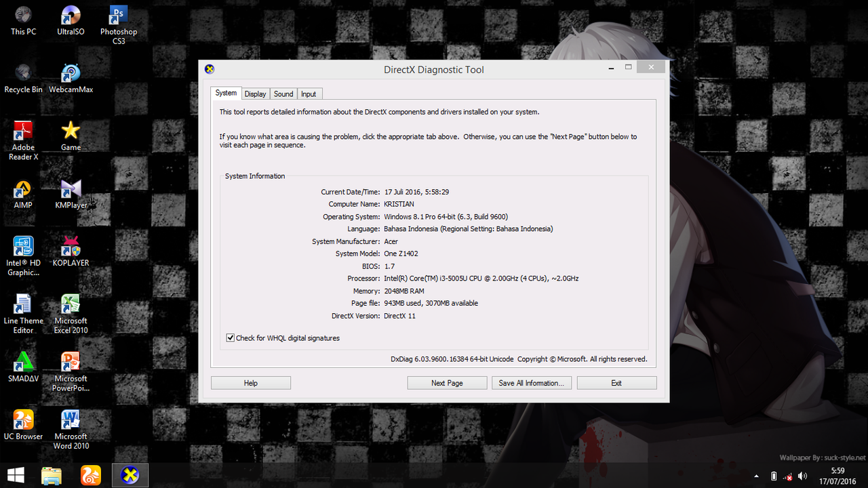868x488 pixels.
Task: Switch to the Sound tab
Action: [283, 94]
